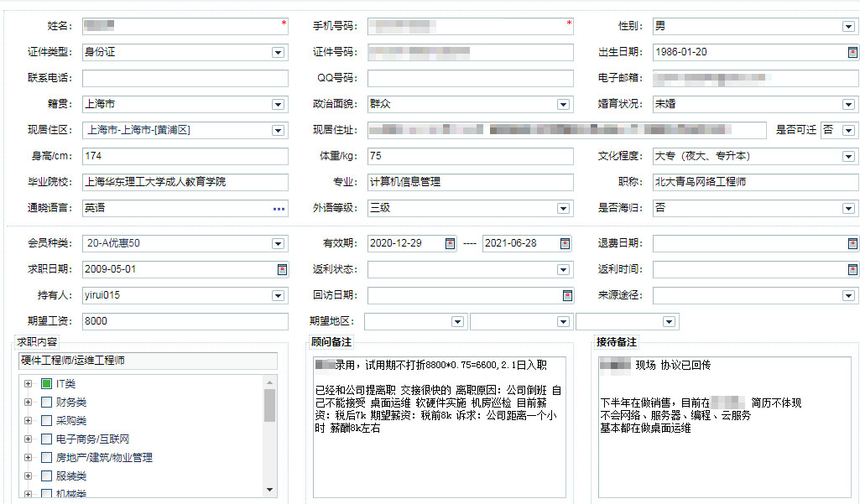Screen dimensions: 860x504
Task: Open the 返利时间 calendar picker
Action: (852, 269)
